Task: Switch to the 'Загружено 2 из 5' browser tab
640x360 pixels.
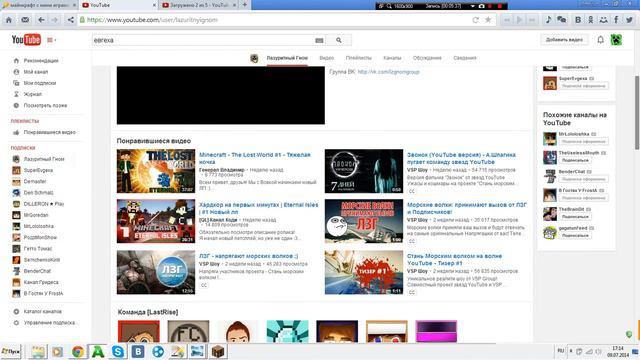Action: [199, 5]
